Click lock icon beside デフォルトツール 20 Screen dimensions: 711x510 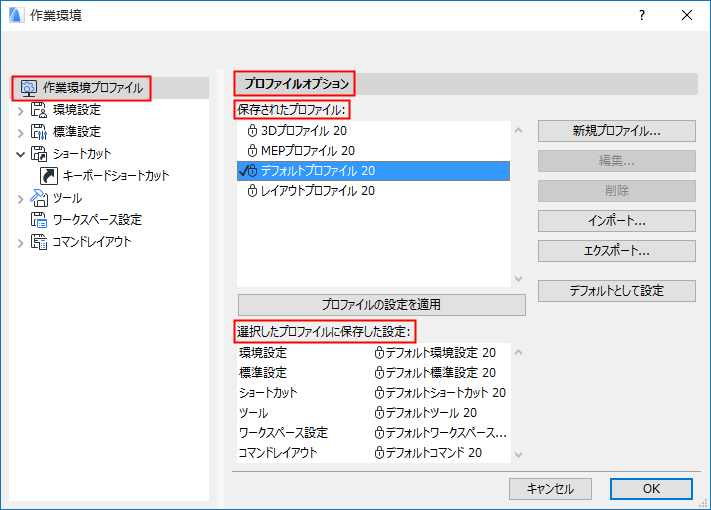(x=379, y=413)
